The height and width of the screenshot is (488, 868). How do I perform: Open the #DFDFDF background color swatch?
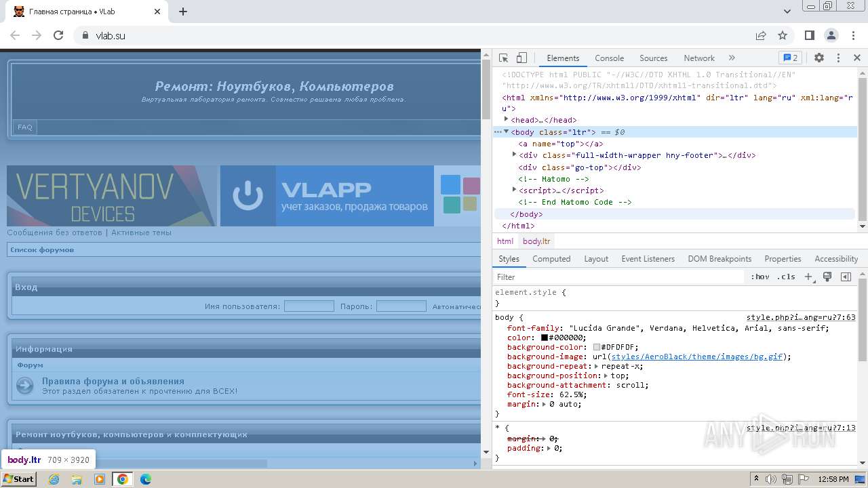[x=597, y=347]
